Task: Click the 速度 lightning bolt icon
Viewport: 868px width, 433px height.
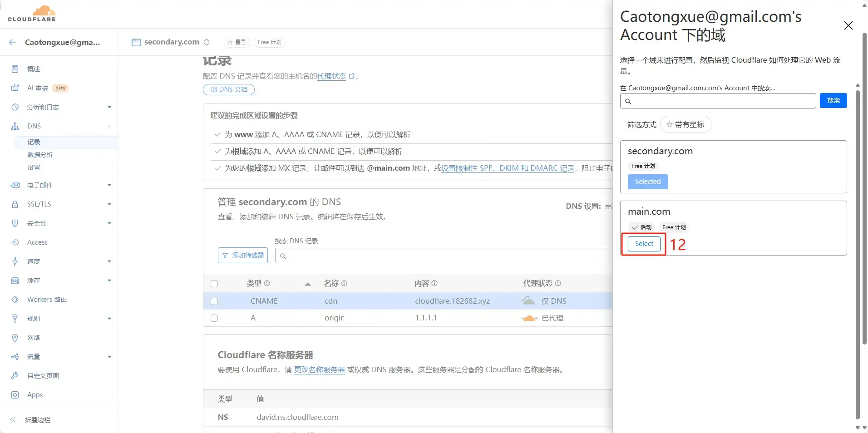Action: (x=15, y=261)
